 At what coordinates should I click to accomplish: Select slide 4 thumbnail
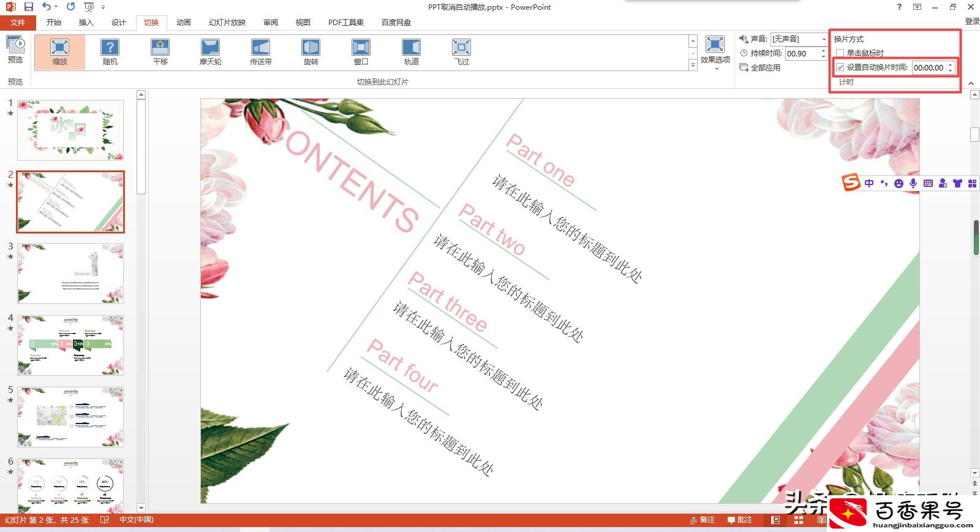pyautogui.click(x=70, y=345)
